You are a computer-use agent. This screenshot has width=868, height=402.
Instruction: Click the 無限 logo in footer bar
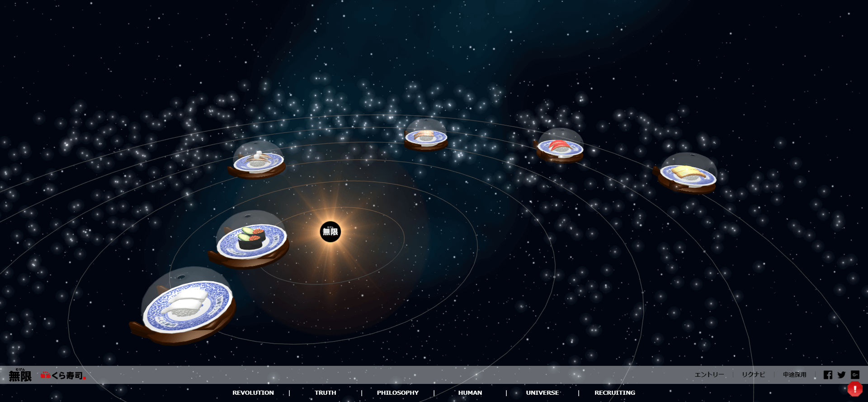tap(20, 375)
